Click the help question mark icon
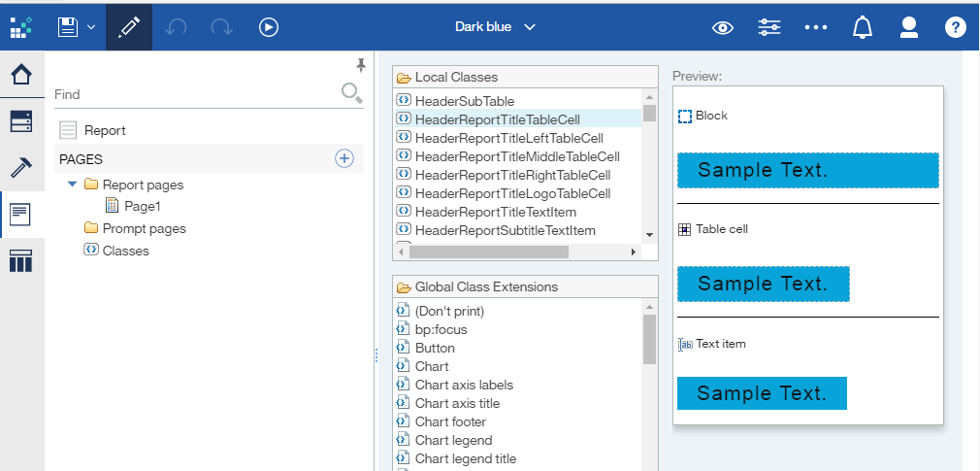The width and height of the screenshot is (980, 471). [955, 27]
